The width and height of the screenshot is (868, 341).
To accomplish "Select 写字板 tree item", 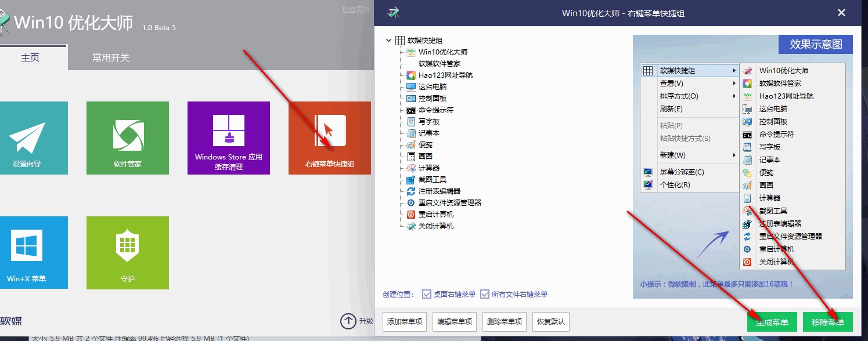I will click(x=429, y=122).
